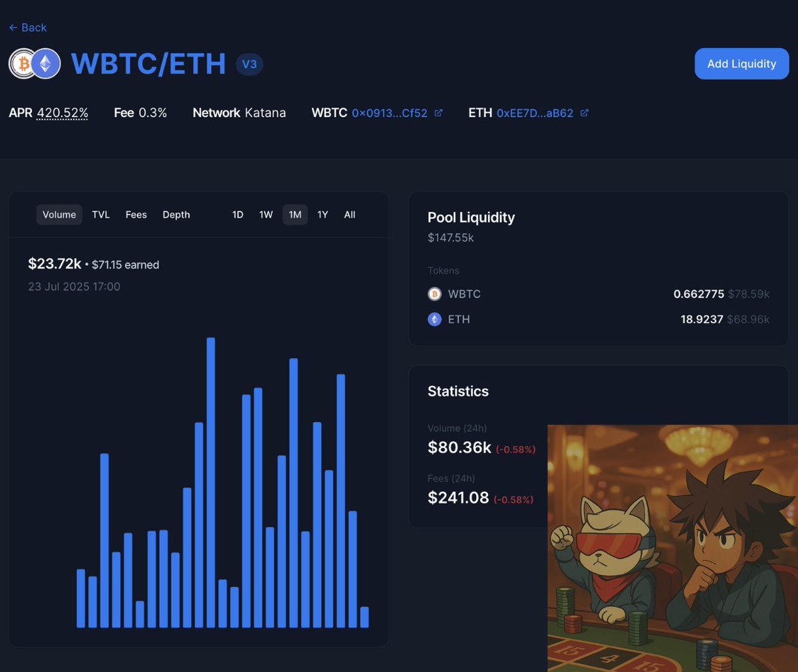Set chart range to 1Y
Viewport: 798px width, 672px height.
(x=323, y=215)
